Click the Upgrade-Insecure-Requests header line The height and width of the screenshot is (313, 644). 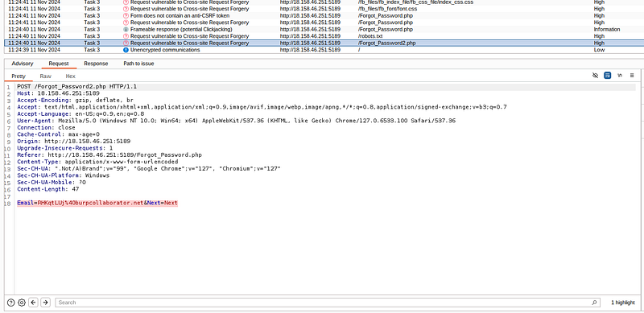click(65, 148)
